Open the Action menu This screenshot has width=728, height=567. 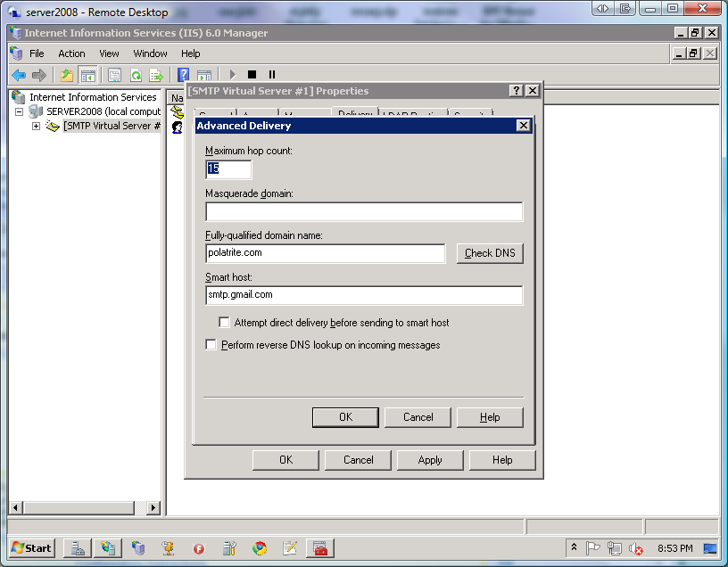coord(71,53)
